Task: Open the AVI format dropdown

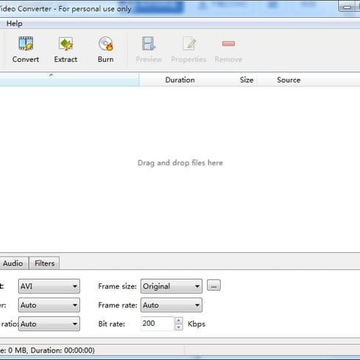Action: (49, 286)
